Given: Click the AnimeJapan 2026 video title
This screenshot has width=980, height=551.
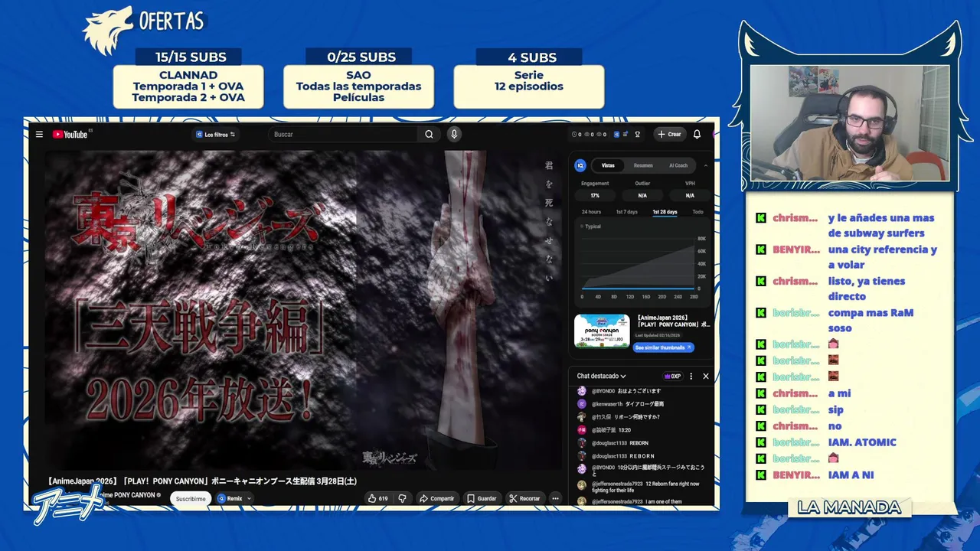Looking at the screenshot, I should (x=202, y=481).
